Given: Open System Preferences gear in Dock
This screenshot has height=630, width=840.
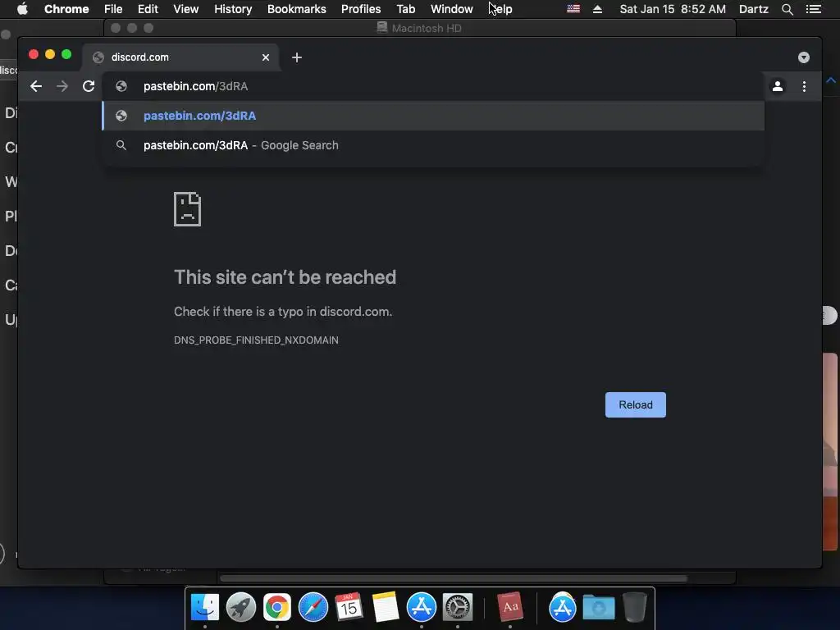Looking at the screenshot, I should tap(458, 607).
